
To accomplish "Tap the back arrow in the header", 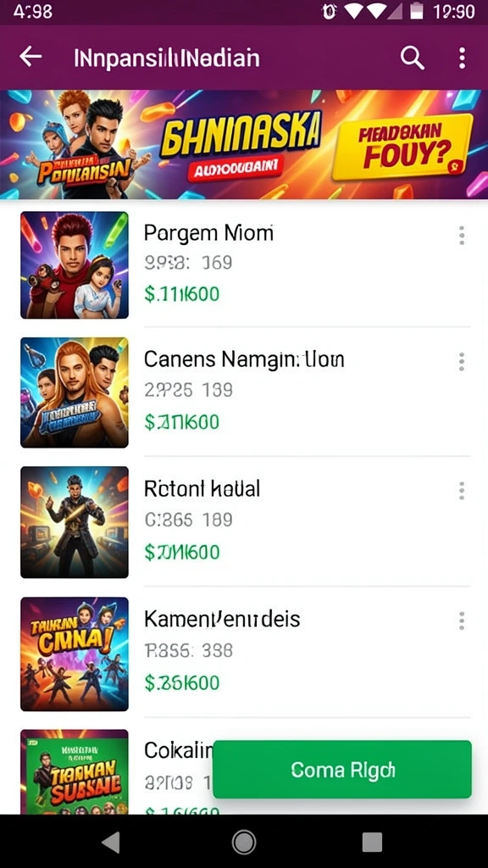I will [x=30, y=57].
